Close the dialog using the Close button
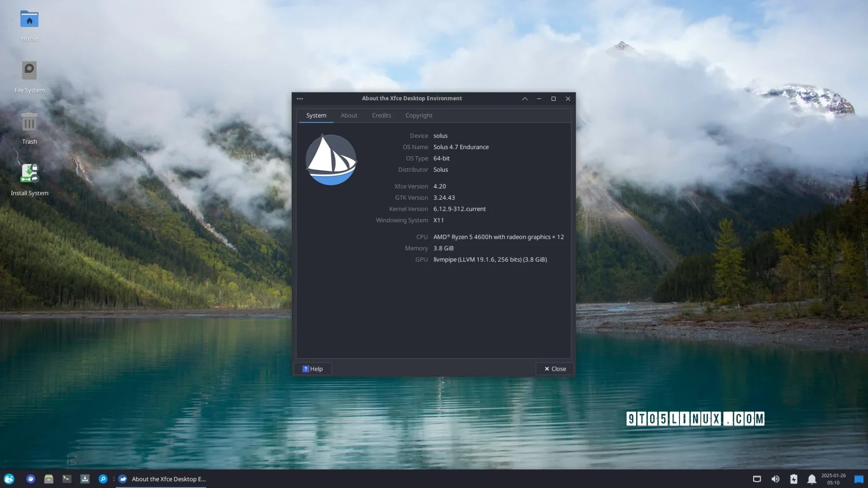This screenshot has height=488, width=868. (x=555, y=369)
